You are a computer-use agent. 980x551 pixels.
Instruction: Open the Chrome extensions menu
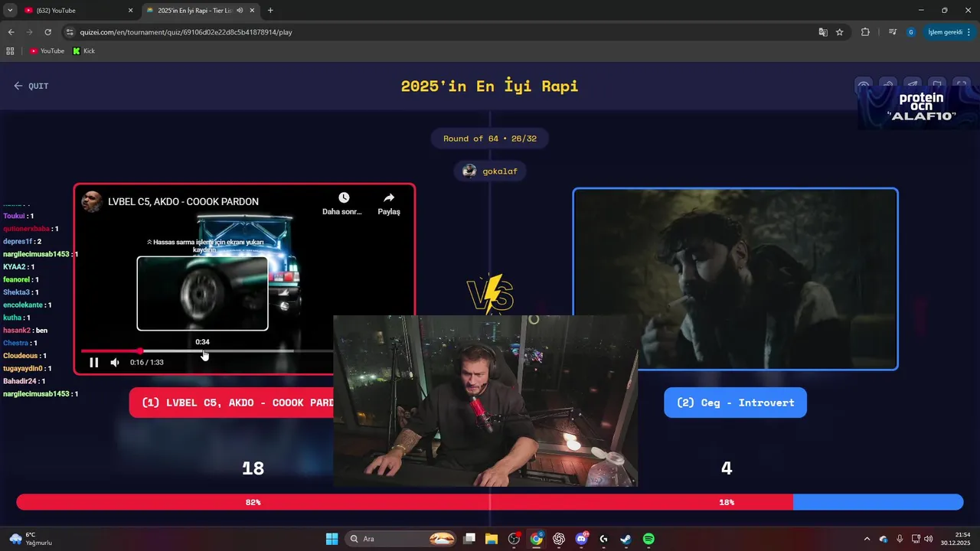click(x=865, y=32)
